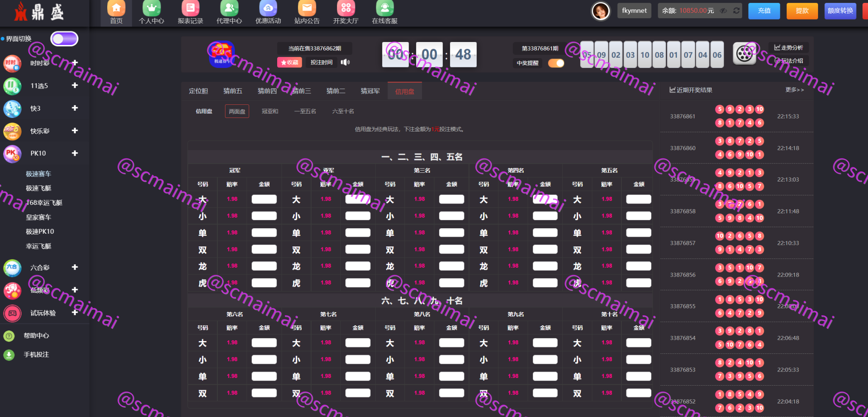
Task: Hide the balance with the eye icon
Action: 724,11
